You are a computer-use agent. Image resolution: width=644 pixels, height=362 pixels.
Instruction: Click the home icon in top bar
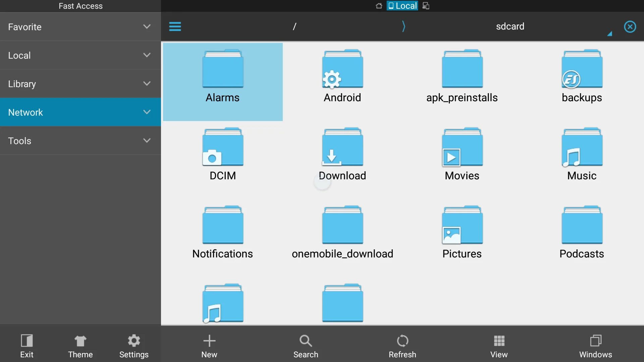(x=379, y=6)
